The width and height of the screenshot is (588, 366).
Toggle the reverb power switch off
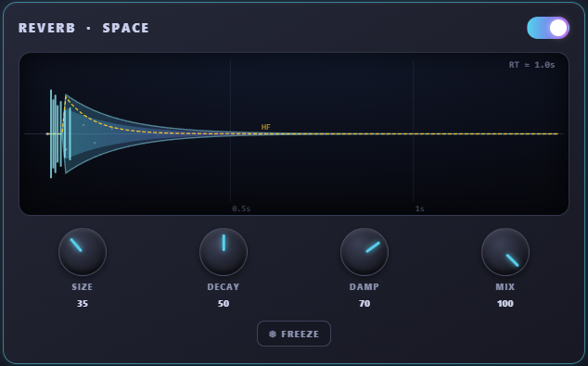[548, 28]
